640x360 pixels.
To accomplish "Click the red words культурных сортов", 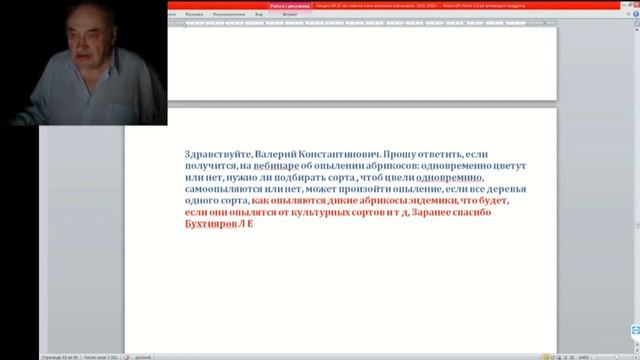I will (338, 212).
